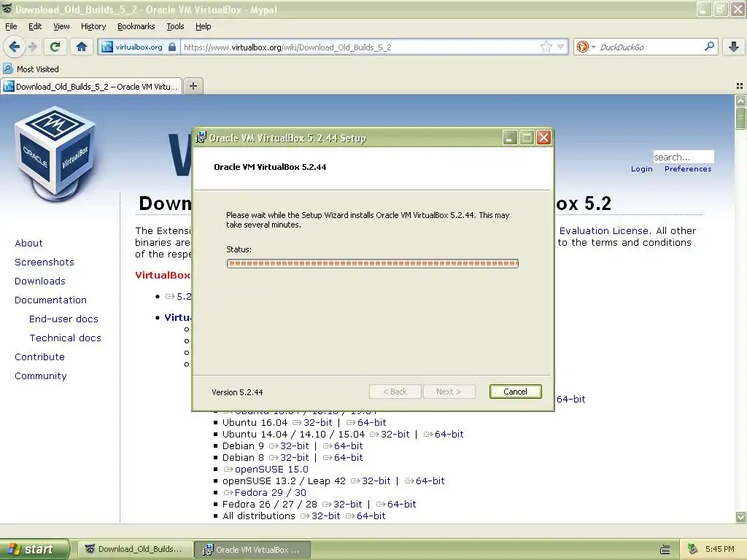This screenshot has height=560, width=747.
Task: Click the page scrollbar down arrow
Action: [x=741, y=517]
